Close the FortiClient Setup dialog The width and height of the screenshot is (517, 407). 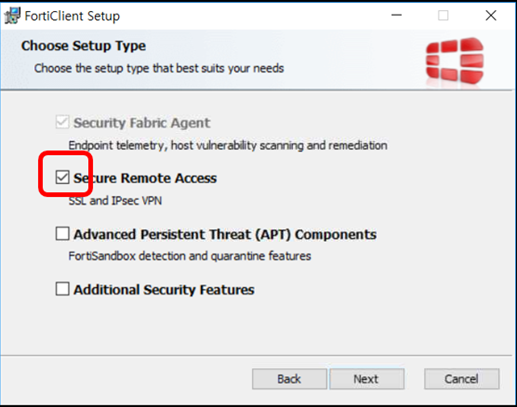[491, 15]
